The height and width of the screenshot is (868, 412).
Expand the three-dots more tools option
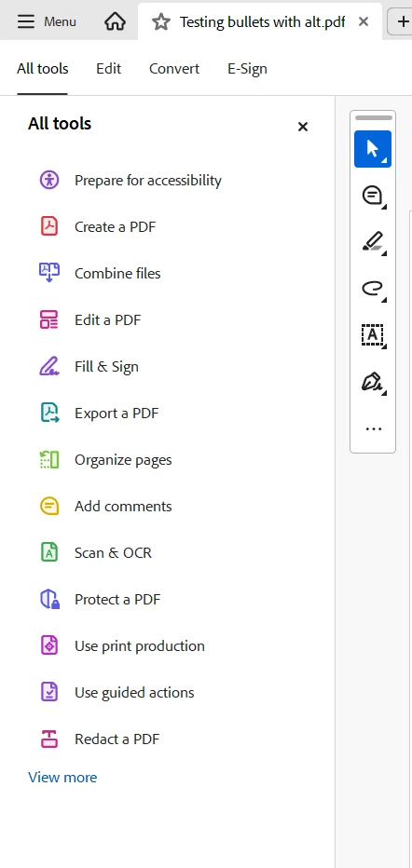[373, 428]
